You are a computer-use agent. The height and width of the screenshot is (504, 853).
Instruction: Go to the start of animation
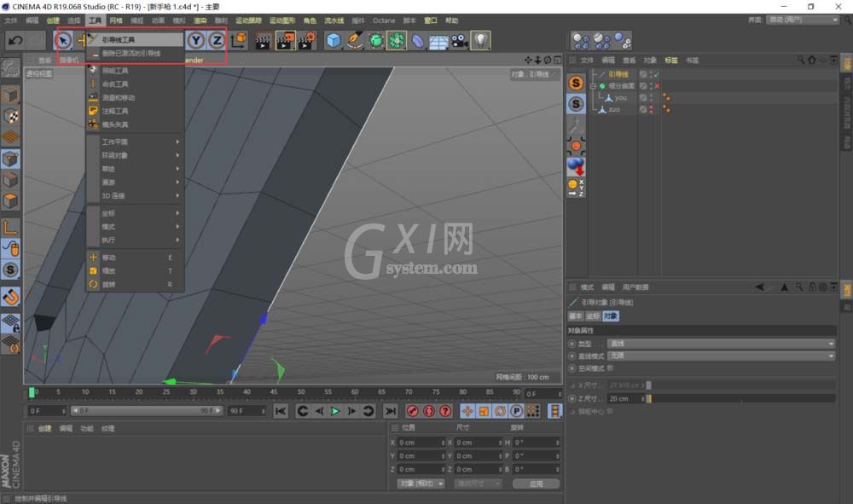(x=280, y=411)
